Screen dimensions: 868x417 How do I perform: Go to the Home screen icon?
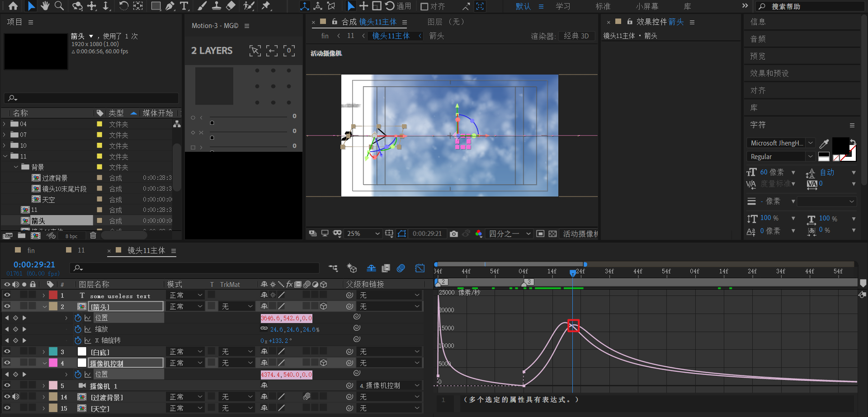point(13,6)
